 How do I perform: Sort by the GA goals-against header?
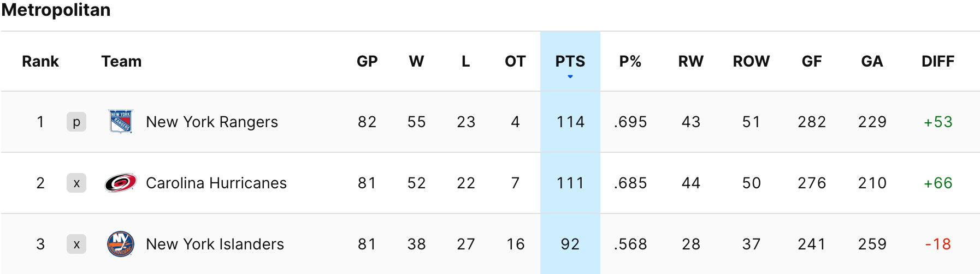click(872, 61)
